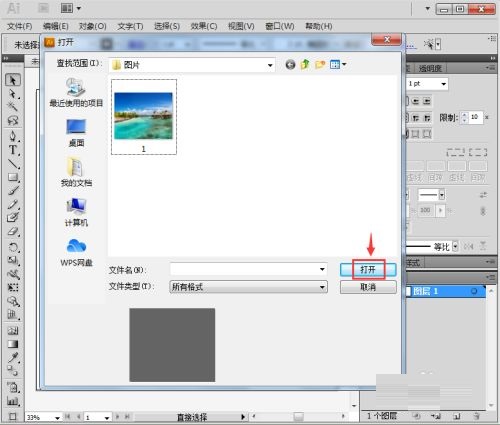500x425 pixels.
Task: Select the Pencil tool
Action: point(13,204)
